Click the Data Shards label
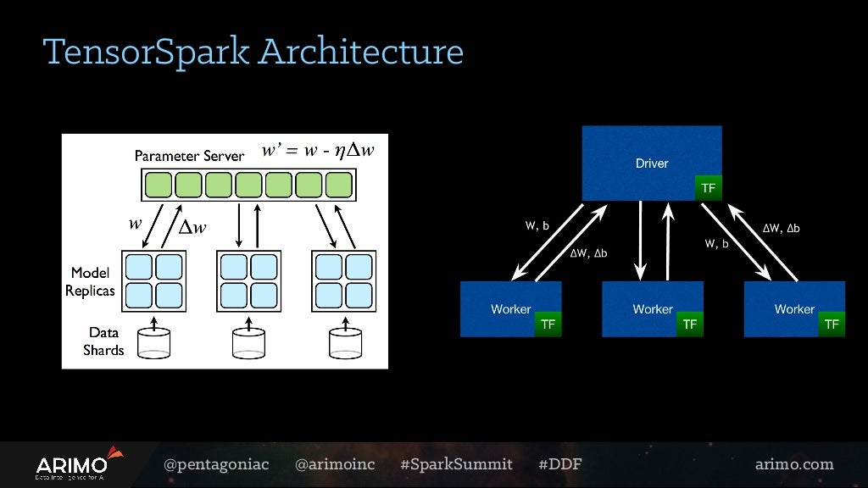 tap(103, 341)
